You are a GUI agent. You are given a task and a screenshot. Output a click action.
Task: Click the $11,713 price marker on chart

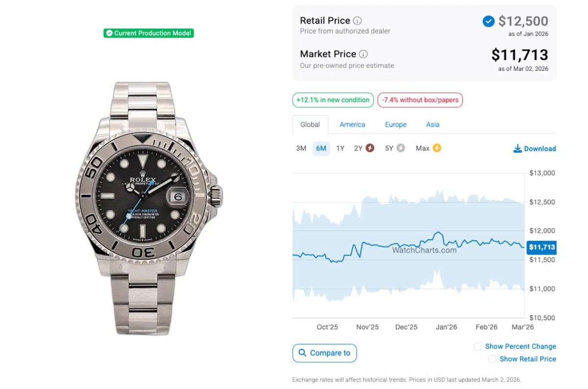coord(541,247)
